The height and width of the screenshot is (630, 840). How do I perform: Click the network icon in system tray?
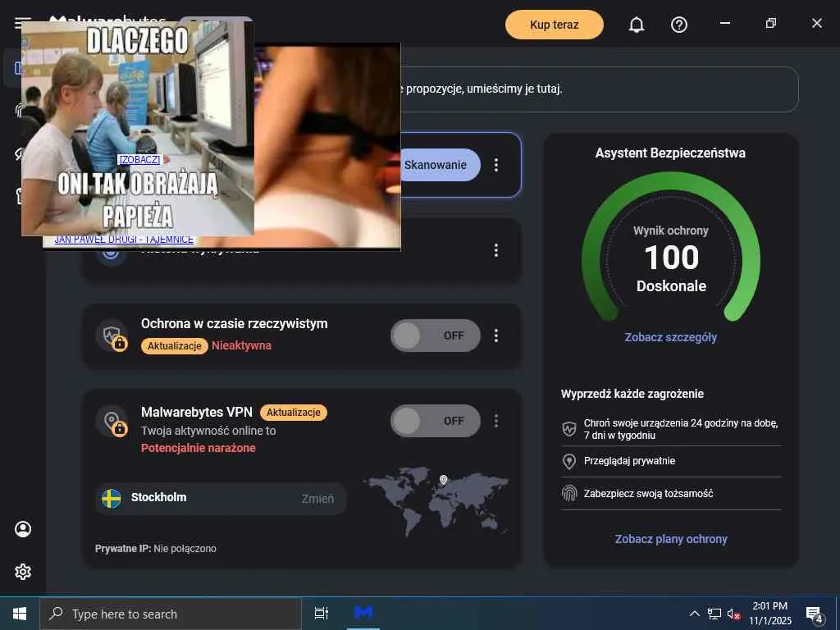(714, 614)
